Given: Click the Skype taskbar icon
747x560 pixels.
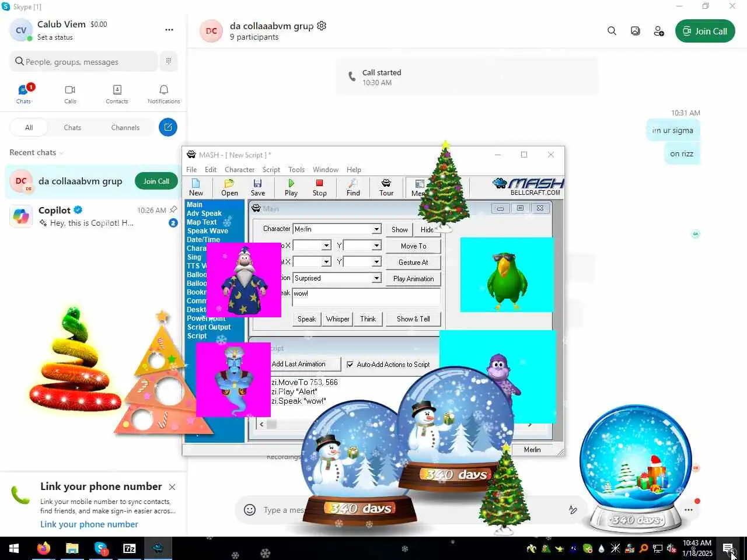Looking at the screenshot, I should point(101,548).
